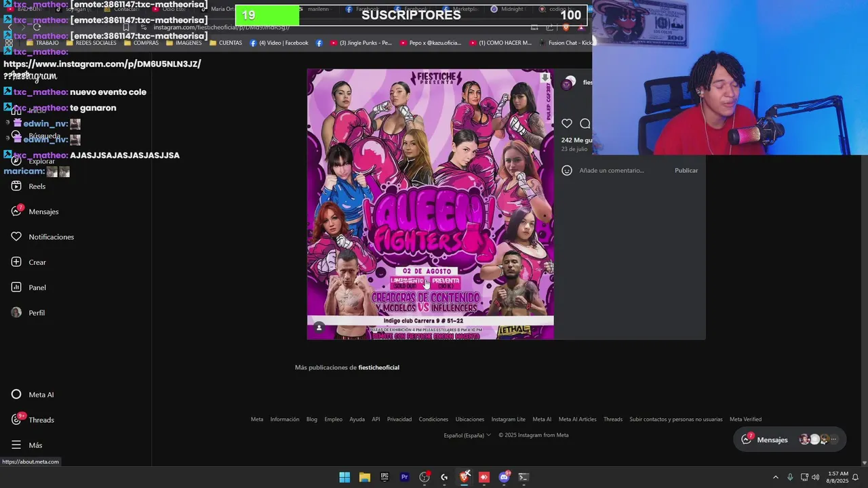Viewport: 868px width, 488px height.
Task: Switch to Brave browser in taskbar
Action: (465, 477)
